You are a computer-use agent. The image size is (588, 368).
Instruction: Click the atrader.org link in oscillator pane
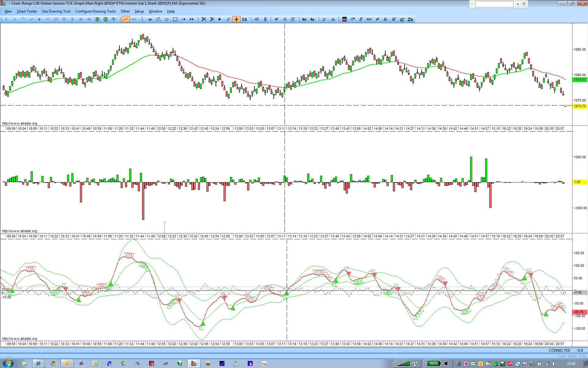[20, 339]
